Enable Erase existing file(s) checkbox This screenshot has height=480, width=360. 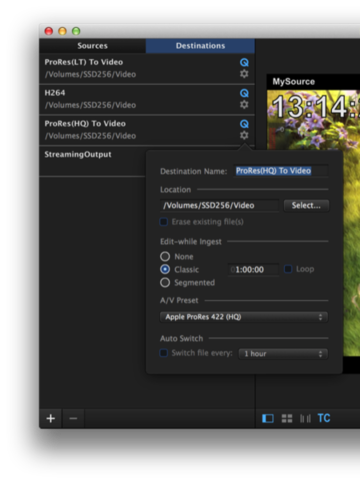pos(164,222)
